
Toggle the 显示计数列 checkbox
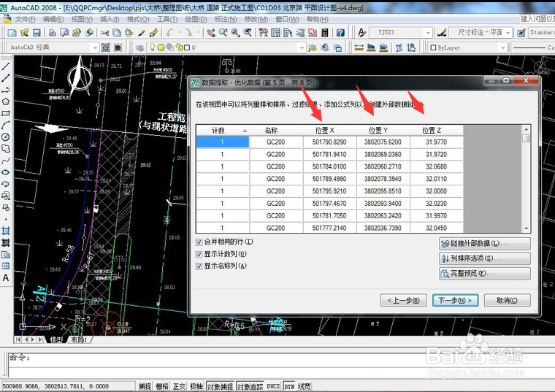199,254
